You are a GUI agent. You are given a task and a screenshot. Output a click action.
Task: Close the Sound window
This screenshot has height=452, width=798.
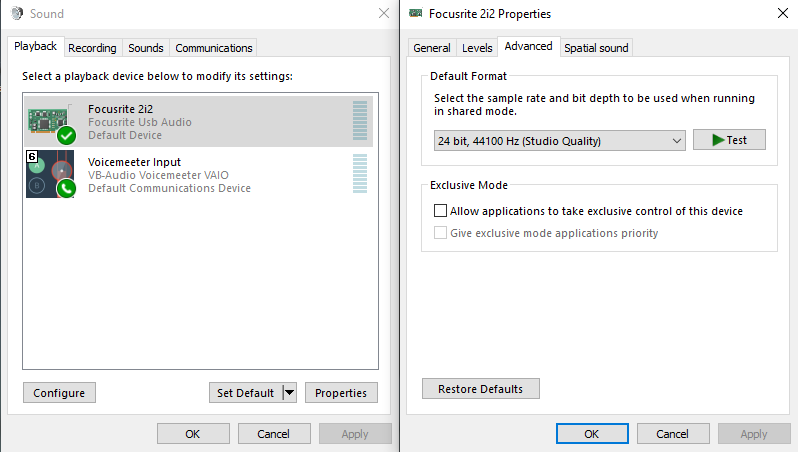384,13
